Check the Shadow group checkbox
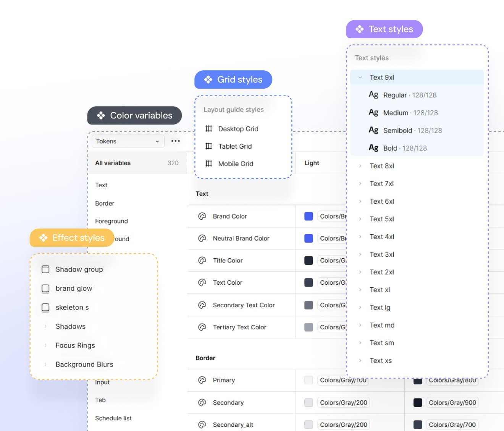Image resolution: width=504 pixels, height=431 pixels. tap(45, 269)
